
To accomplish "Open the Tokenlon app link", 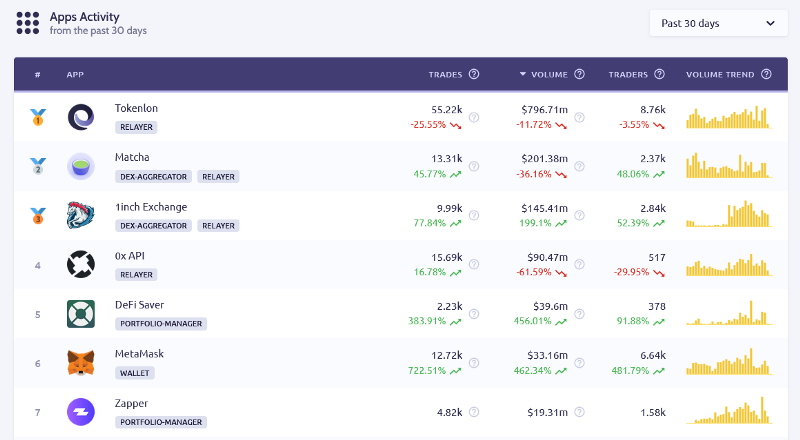I will pos(136,108).
